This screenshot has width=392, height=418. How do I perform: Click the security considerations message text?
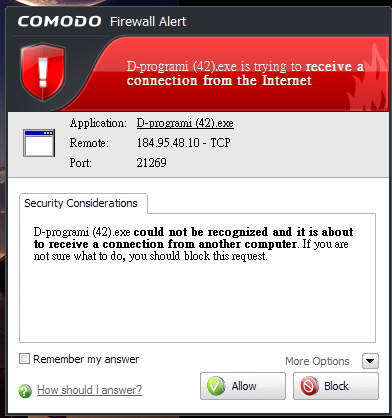(x=193, y=244)
